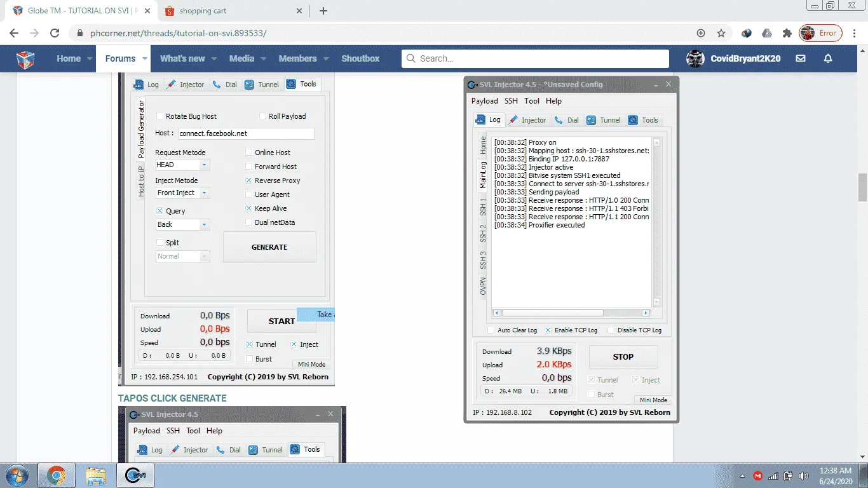Expand the What's new dropdown arrow
The image size is (868, 488).
pos(214,58)
